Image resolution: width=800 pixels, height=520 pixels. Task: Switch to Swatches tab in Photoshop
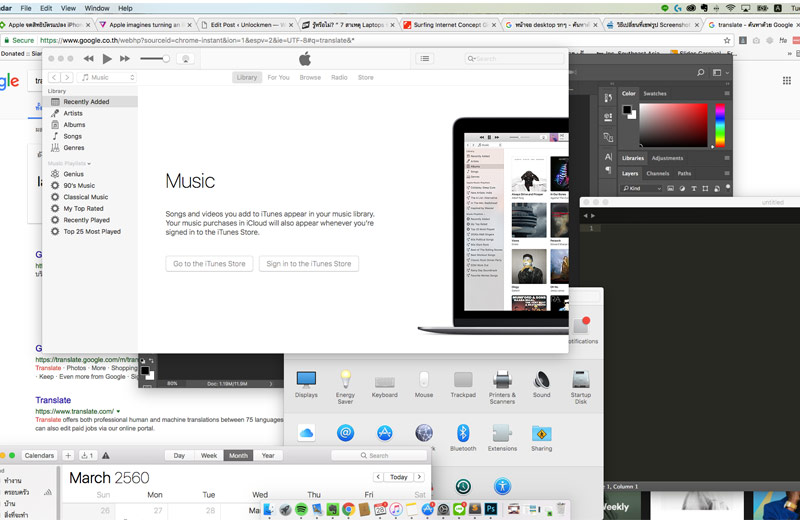(x=655, y=93)
